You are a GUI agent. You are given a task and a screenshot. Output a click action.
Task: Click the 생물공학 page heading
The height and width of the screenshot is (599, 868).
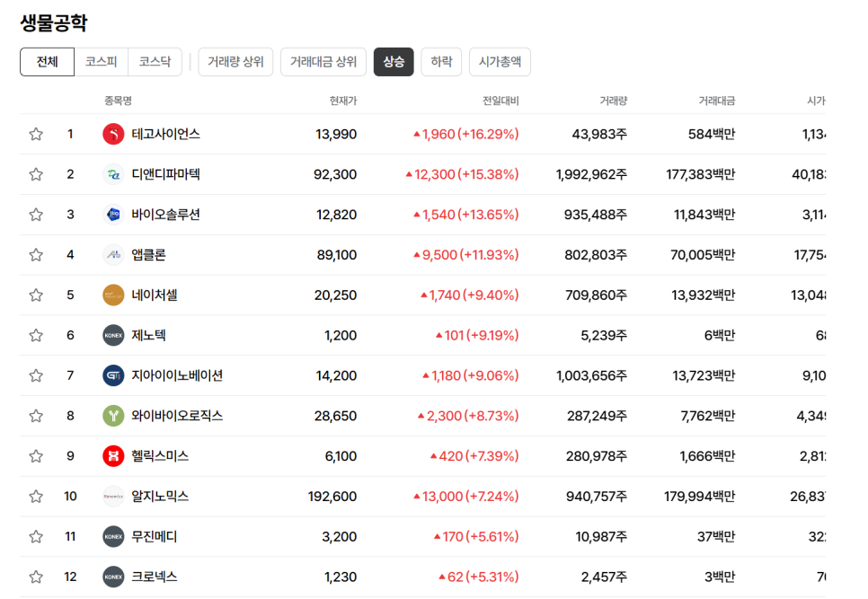coord(54,22)
